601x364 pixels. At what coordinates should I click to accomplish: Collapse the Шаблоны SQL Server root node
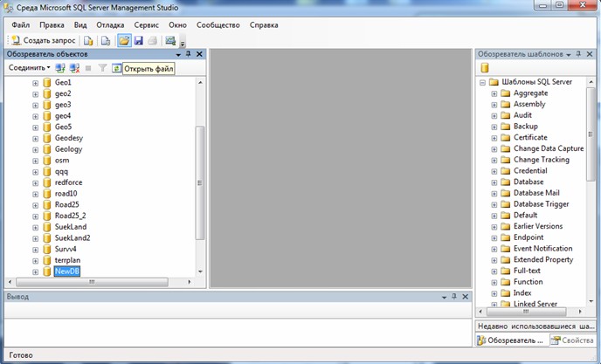pos(481,82)
